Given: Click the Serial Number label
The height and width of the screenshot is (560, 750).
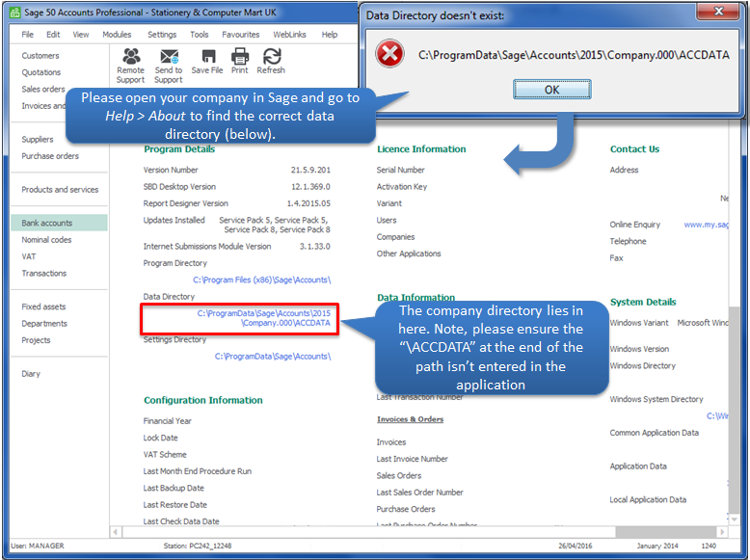Looking at the screenshot, I should pos(400,170).
